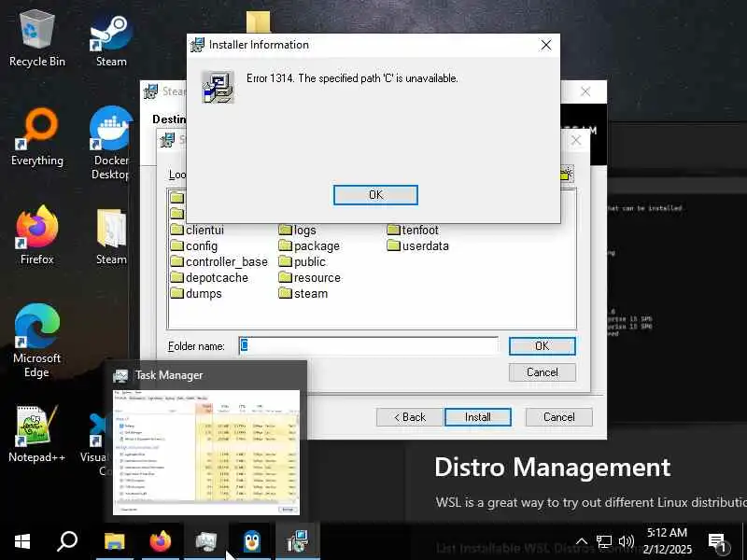Click Cancel at the bottom of Steam setup
This screenshot has height=560, width=747.
(558, 417)
